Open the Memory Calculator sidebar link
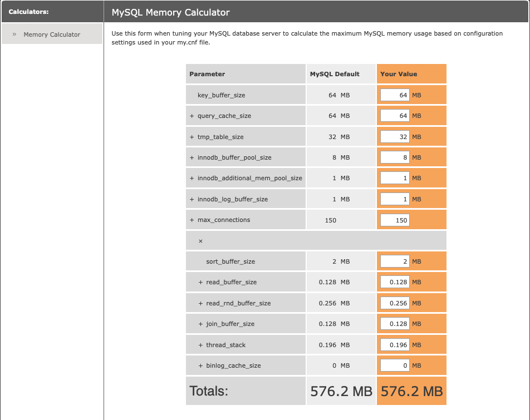Viewport: 530px width, 420px height. [x=52, y=34]
